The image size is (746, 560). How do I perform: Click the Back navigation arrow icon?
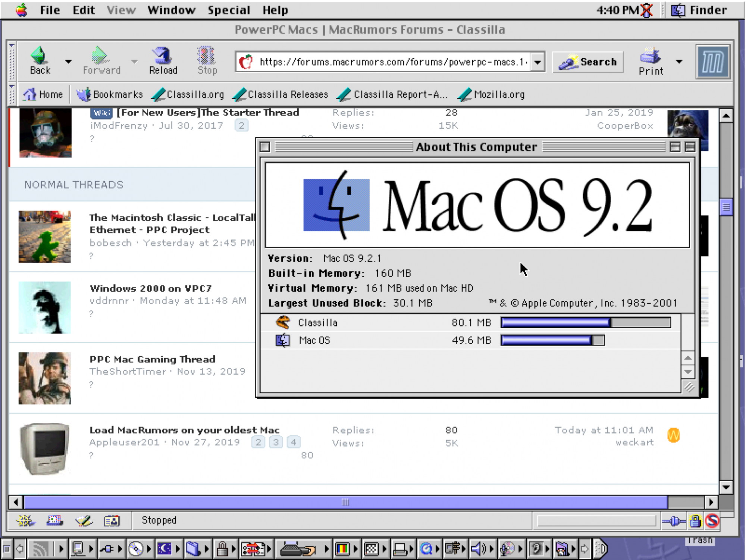(x=39, y=55)
